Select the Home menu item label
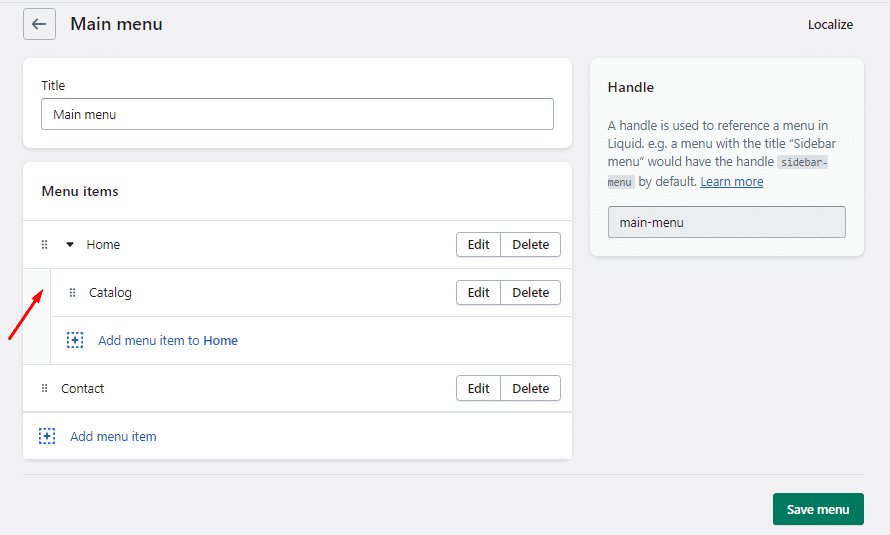Image resolution: width=890 pixels, height=535 pixels. click(x=103, y=245)
